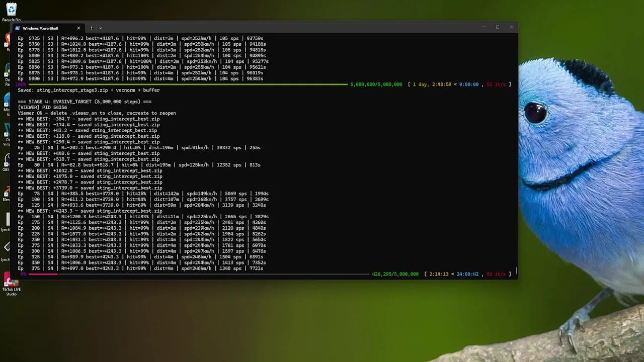Minimize the Windows PowerShell window
The width and height of the screenshot is (644, 362).
pos(484,27)
